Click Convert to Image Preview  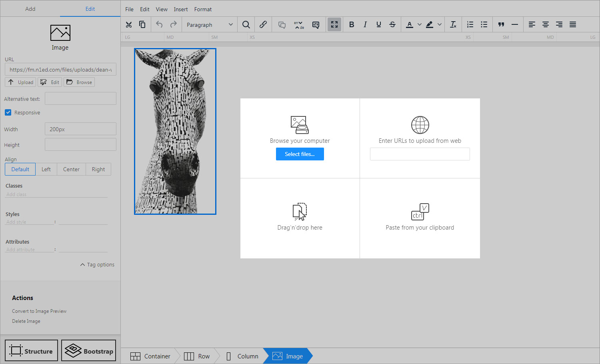click(x=39, y=311)
